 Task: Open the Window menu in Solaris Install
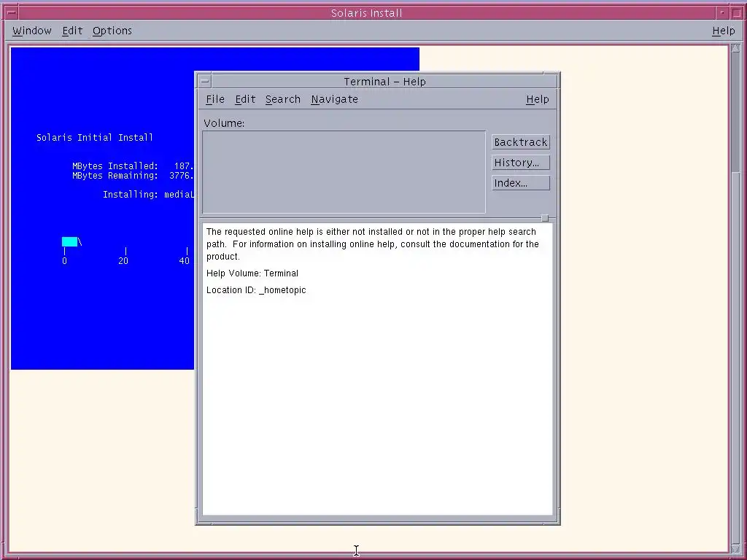[x=32, y=31]
